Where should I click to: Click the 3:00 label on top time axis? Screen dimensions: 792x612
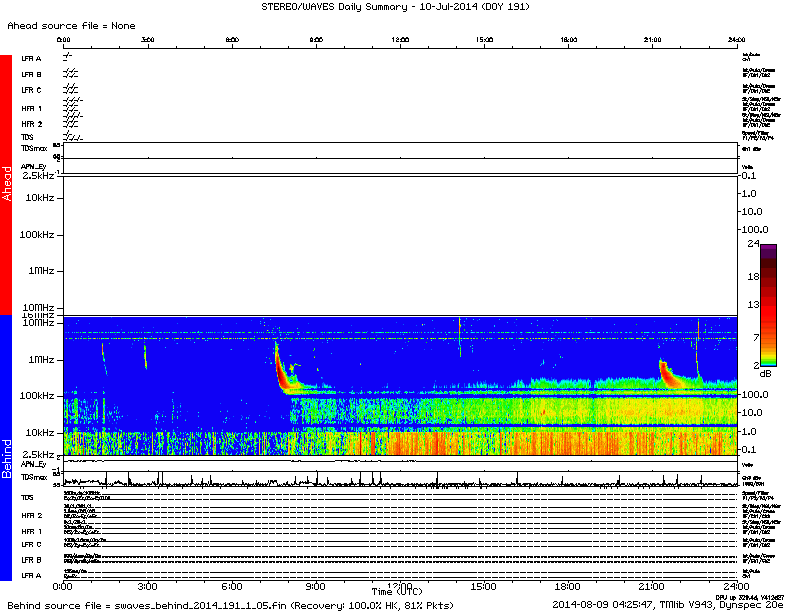point(147,40)
